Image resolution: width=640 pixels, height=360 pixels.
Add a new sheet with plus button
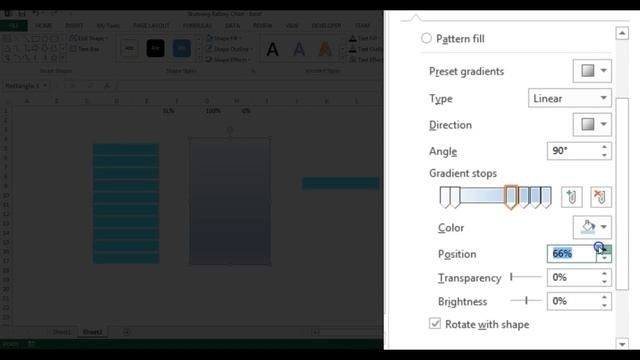pos(126,332)
